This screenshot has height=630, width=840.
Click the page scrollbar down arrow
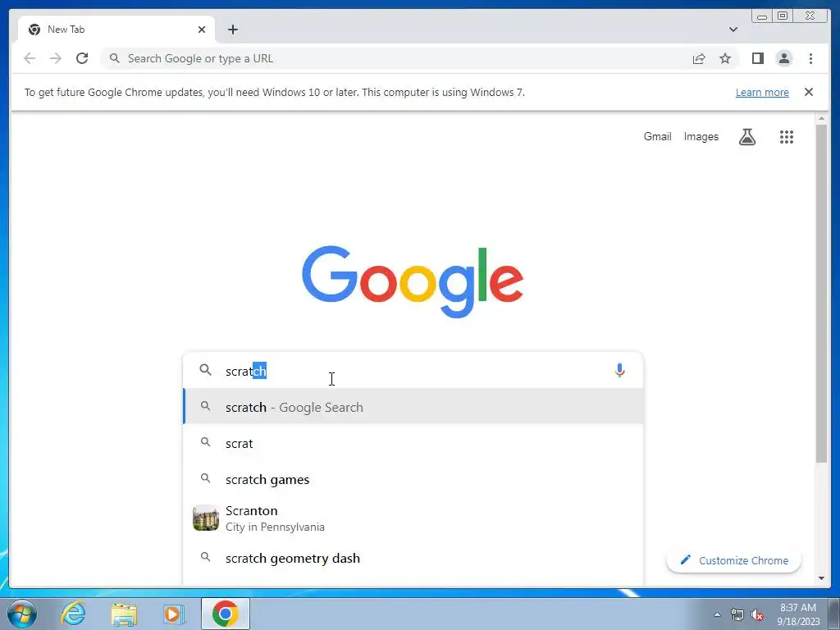pos(821,578)
